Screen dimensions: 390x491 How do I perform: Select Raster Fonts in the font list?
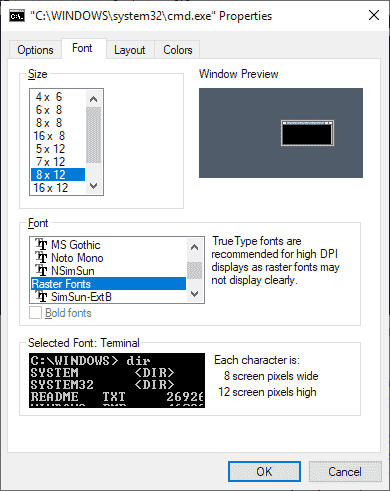click(108, 284)
